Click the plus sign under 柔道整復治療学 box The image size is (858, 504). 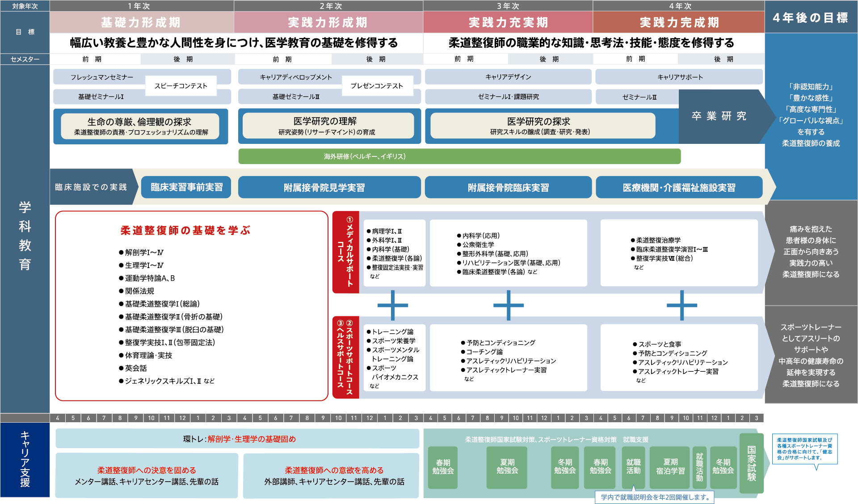[682, 305]
